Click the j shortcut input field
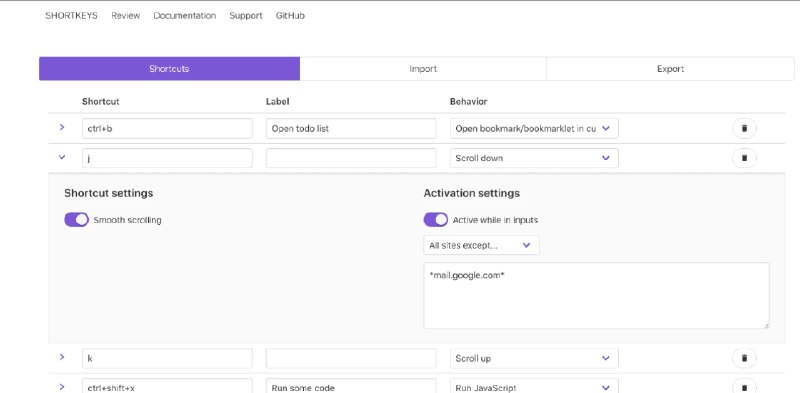Image resolution: width=800 pixels, height=393 pixels. 167,158
